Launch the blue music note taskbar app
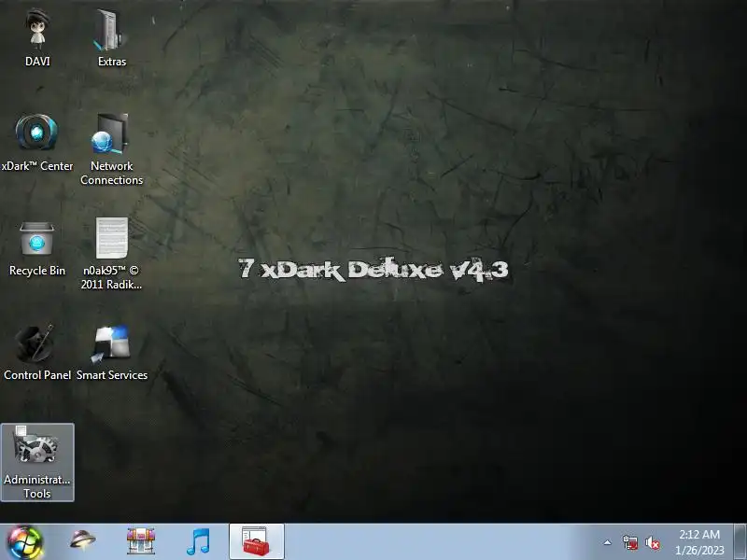Image resolution: width=747 pixels, height=560 pixels. (x=198, y=541)
